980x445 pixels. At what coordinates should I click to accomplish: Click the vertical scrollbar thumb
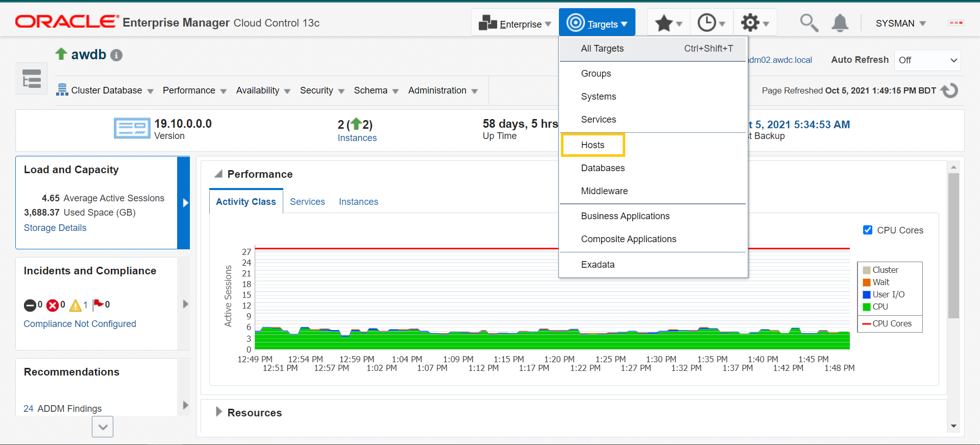coord(953,246)
